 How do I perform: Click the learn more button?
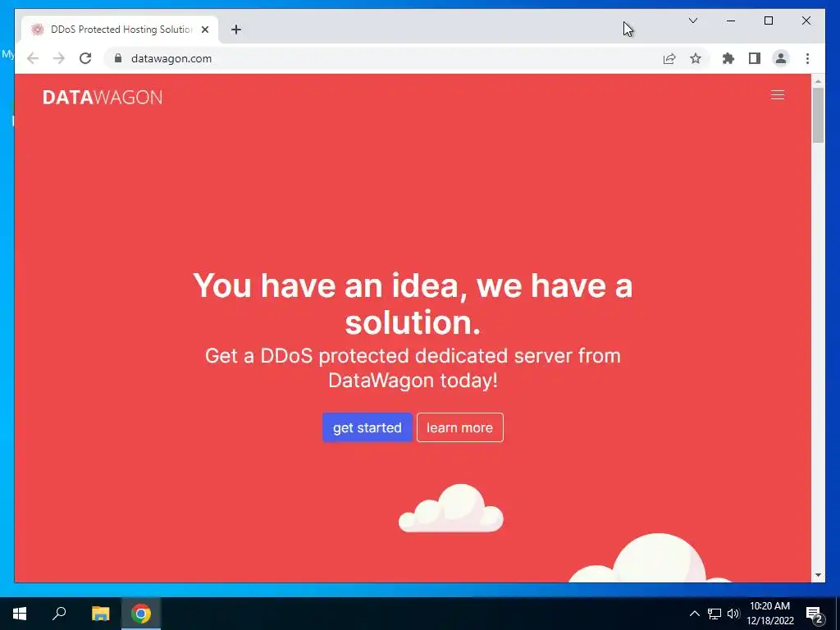coord(459,427)
